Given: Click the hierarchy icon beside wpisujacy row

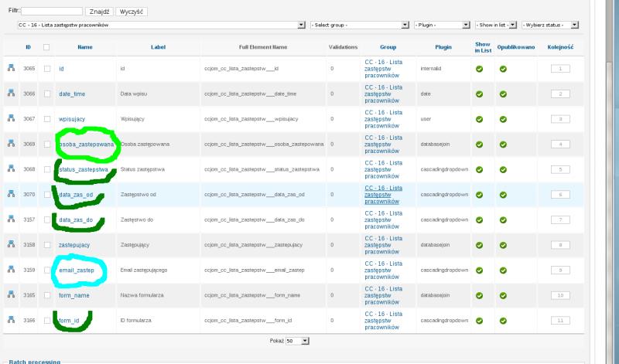Looking at the screenshot, I should point(12,119).
